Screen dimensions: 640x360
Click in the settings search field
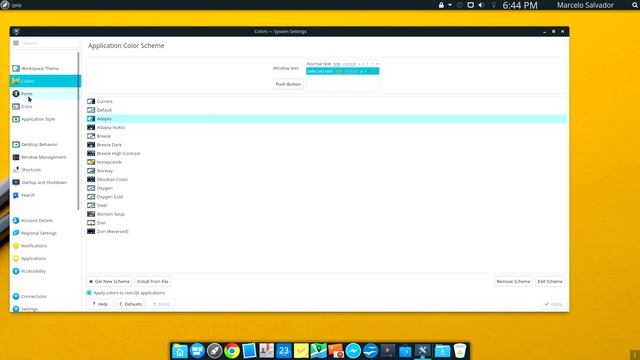coord(51,43)
